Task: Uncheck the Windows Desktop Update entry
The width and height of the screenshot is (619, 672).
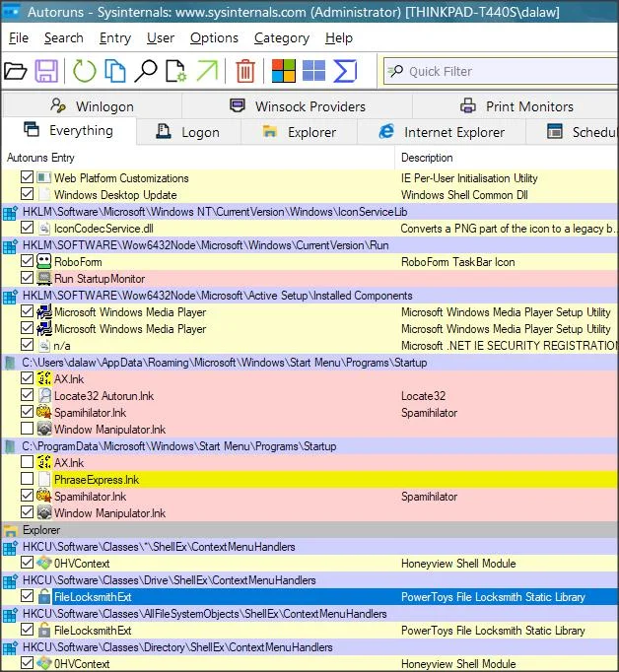Action: click(27, 194)
